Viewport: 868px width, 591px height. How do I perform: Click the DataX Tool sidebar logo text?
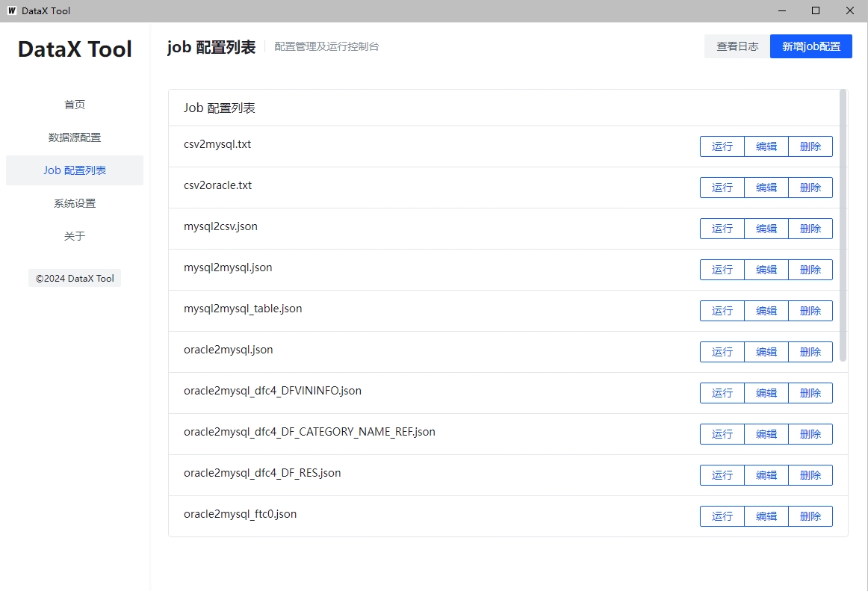point(75,49)
